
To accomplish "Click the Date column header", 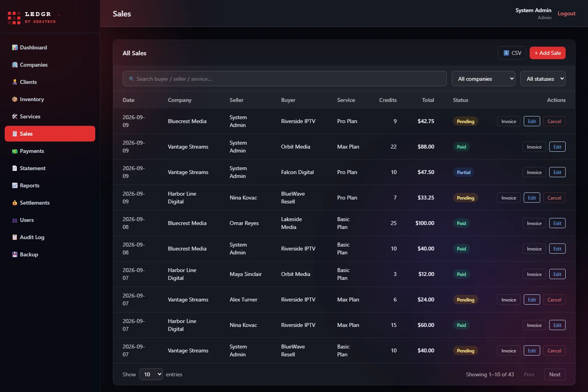I will point(128,100).
